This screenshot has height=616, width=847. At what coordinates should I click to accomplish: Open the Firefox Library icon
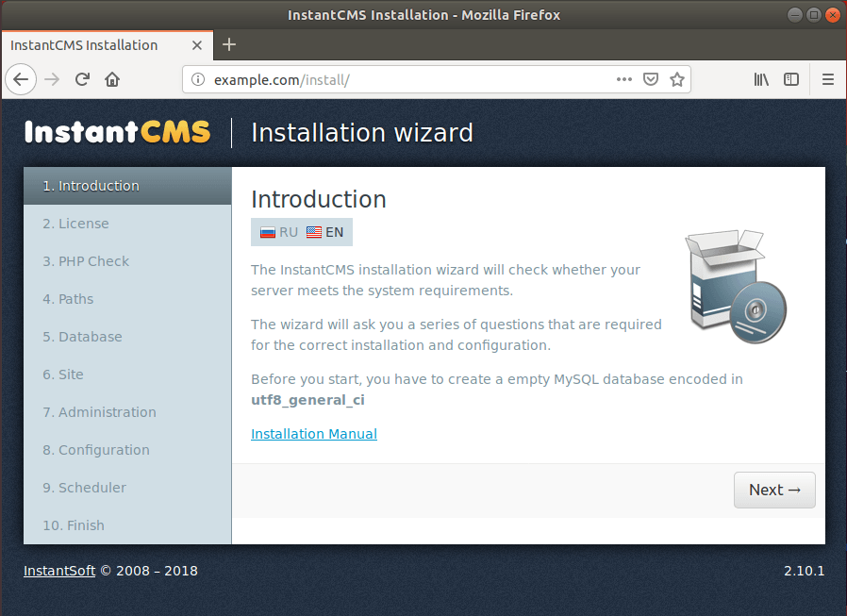(761, 80)
